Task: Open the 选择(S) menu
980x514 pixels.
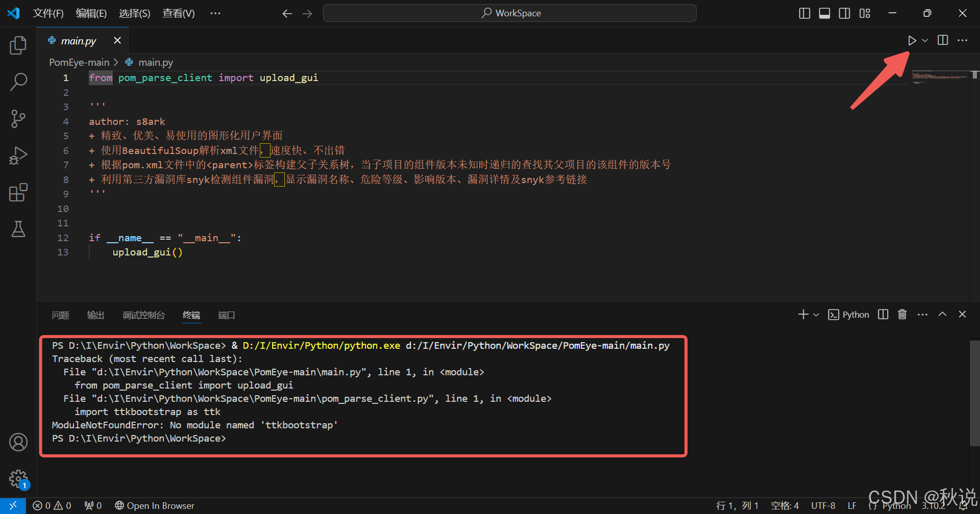Action: click(x=135, y=13)
